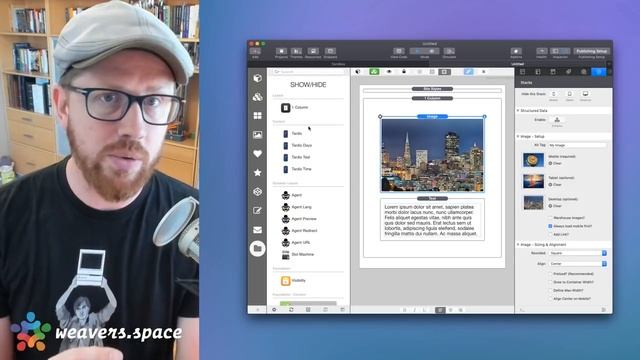
Task: Click the Lorem ipsum text stack on canvas
Action: click(x=432, y=220)
